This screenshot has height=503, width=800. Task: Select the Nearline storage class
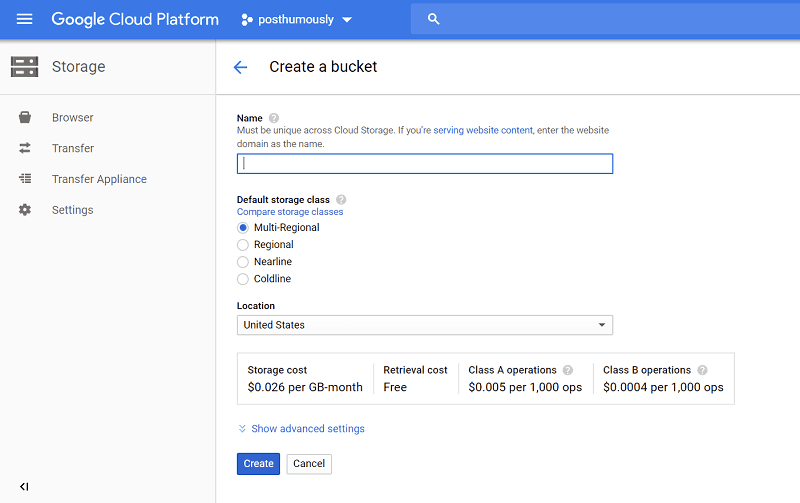(243, 262)
